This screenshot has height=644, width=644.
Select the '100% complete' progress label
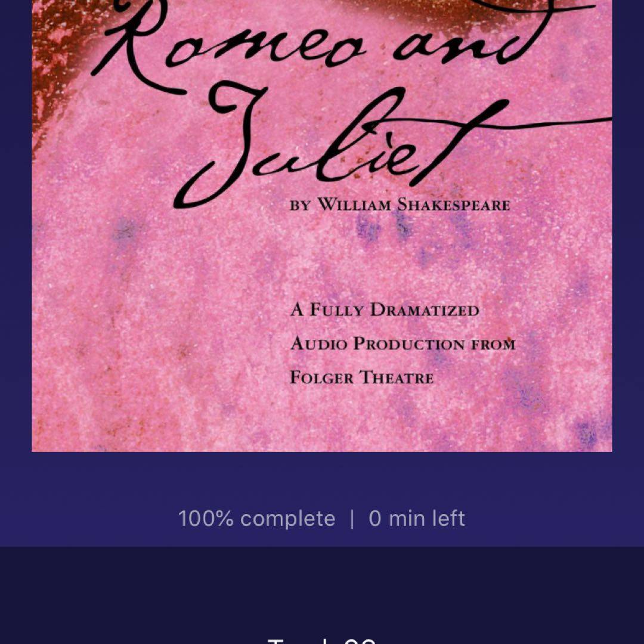tap(256, 518)
